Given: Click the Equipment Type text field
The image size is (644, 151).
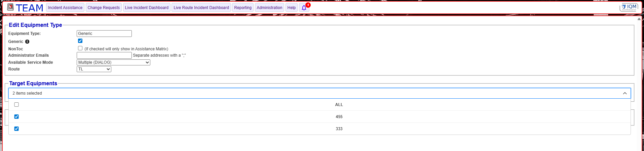Looking at the screenshot, I should coord(104,34).
